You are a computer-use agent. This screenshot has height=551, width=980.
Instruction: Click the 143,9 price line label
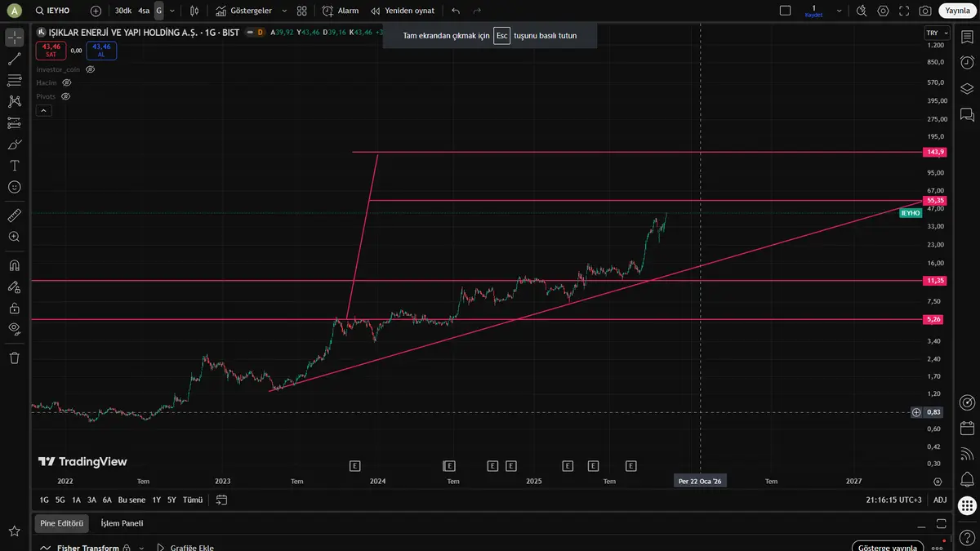coord(935,152)
